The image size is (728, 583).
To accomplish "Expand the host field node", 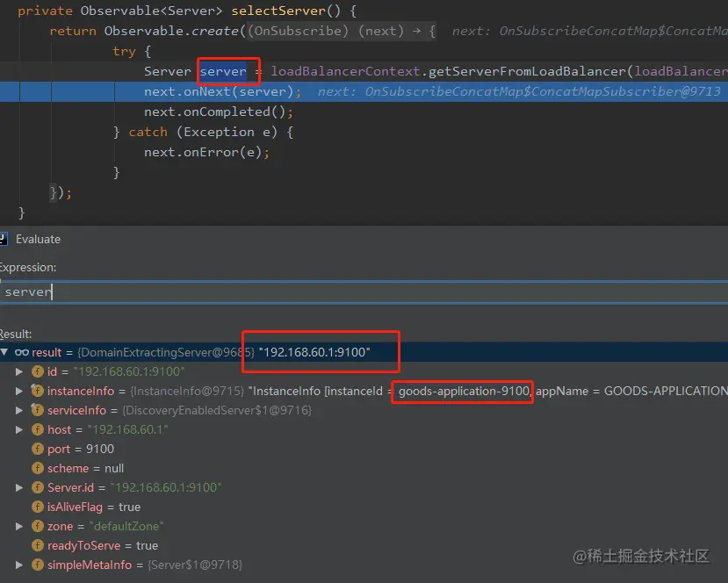I will click(x=19, y=430).
